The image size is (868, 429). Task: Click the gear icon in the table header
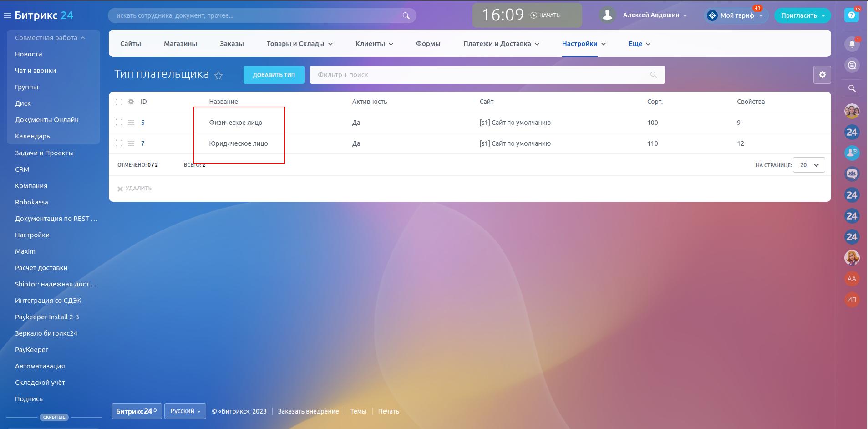click(x=131, y=102)
